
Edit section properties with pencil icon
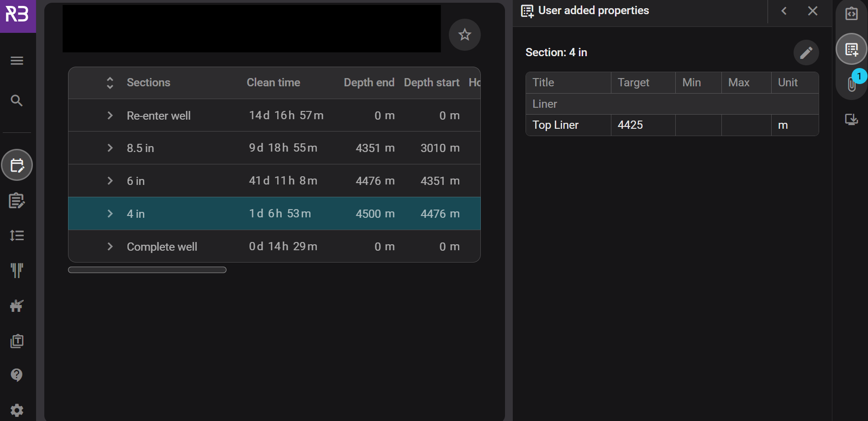click(806, 53)
